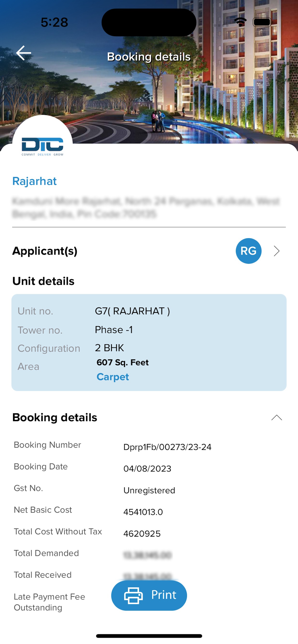Tap the Net Basic Cost value 4541013.0
This screenshot has height=644, width=298.
click(143, 512)
